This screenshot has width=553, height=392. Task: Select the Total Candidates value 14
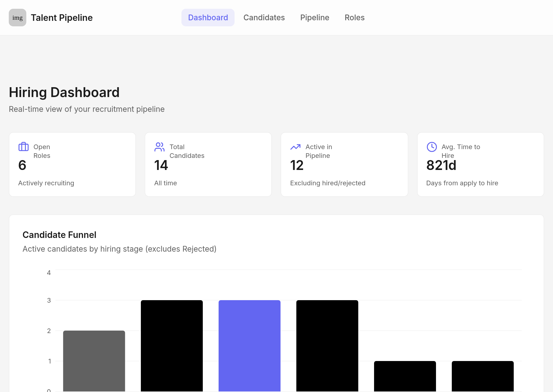161,165
